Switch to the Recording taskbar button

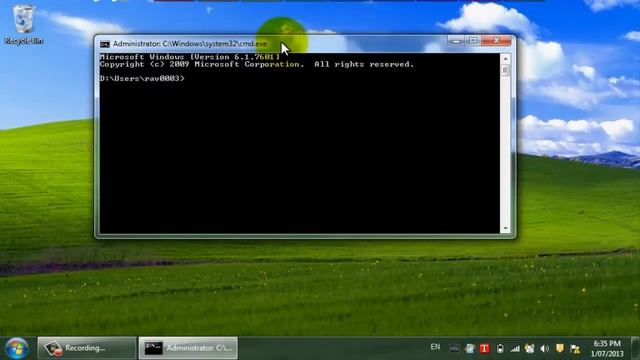(87, 348)
